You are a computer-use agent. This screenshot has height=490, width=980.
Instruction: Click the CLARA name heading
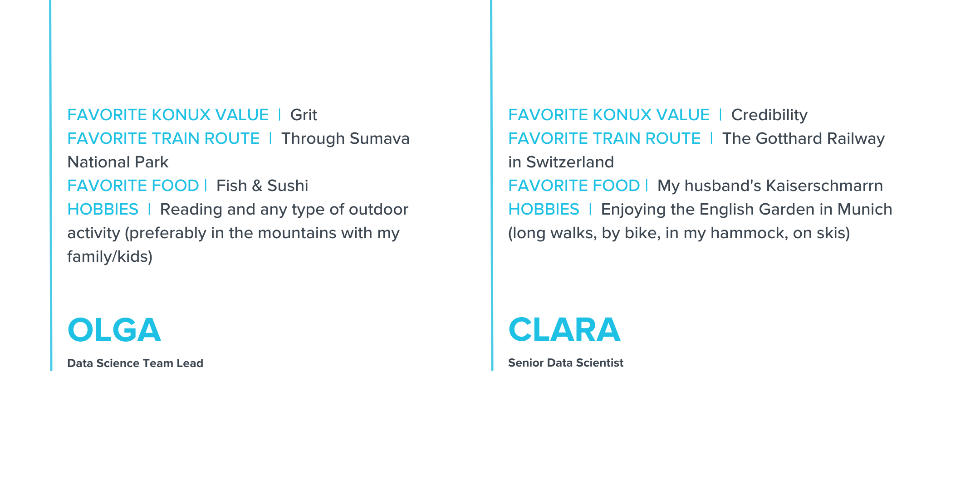564,330
